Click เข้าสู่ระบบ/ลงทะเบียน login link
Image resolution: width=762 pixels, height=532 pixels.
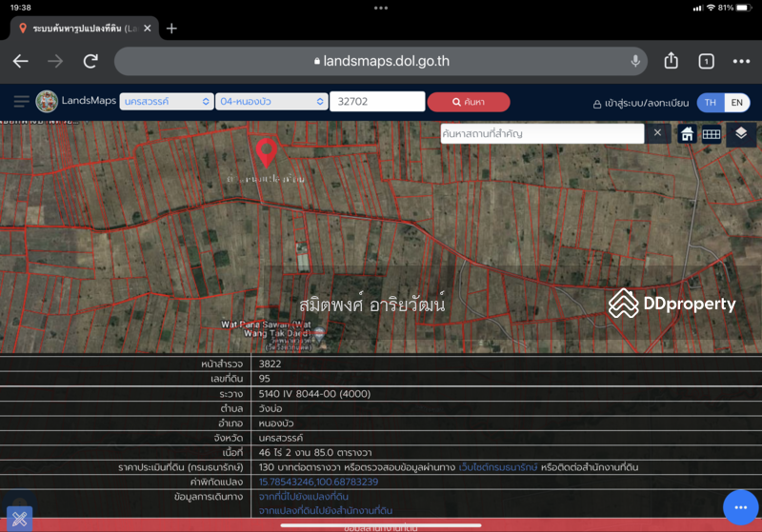pyautogui.click(x=640, y=103)
